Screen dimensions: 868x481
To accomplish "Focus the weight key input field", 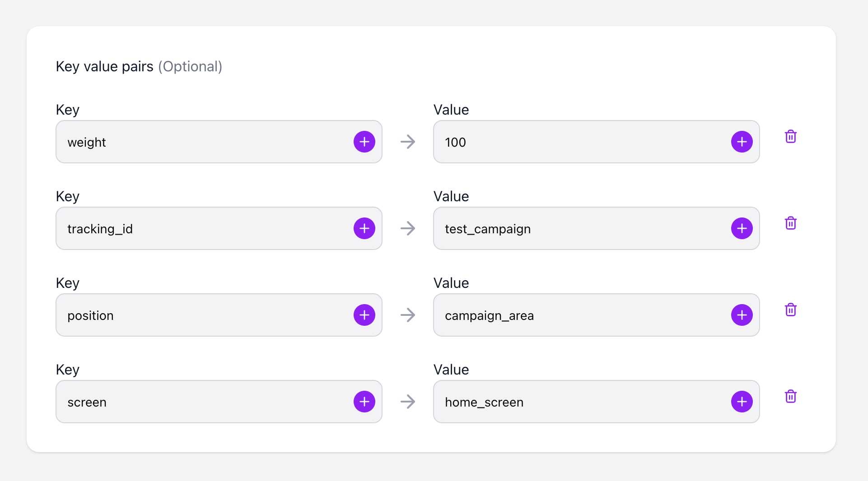I will coord(203,142).
